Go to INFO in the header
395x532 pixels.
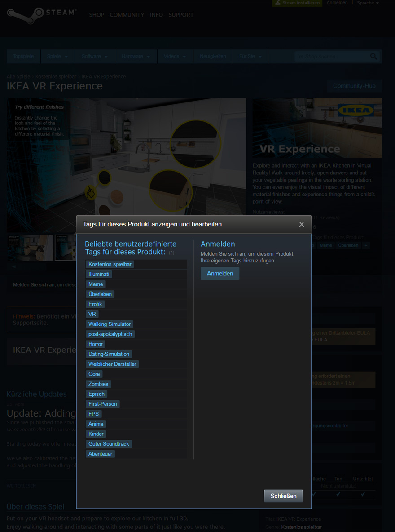pyautogui.click(x=156, y=15)
